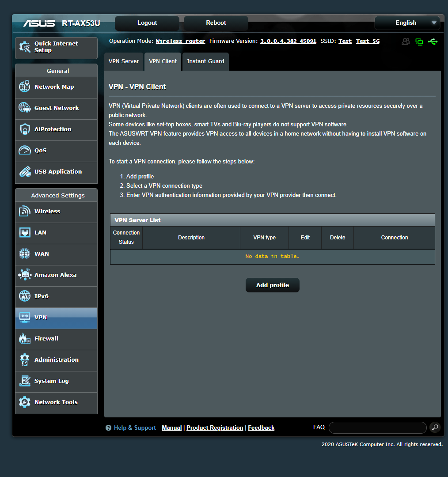Click inside the FAQ search field
Image resolution: width=448 pixels, height=477 pixels.
coord(377,428)
